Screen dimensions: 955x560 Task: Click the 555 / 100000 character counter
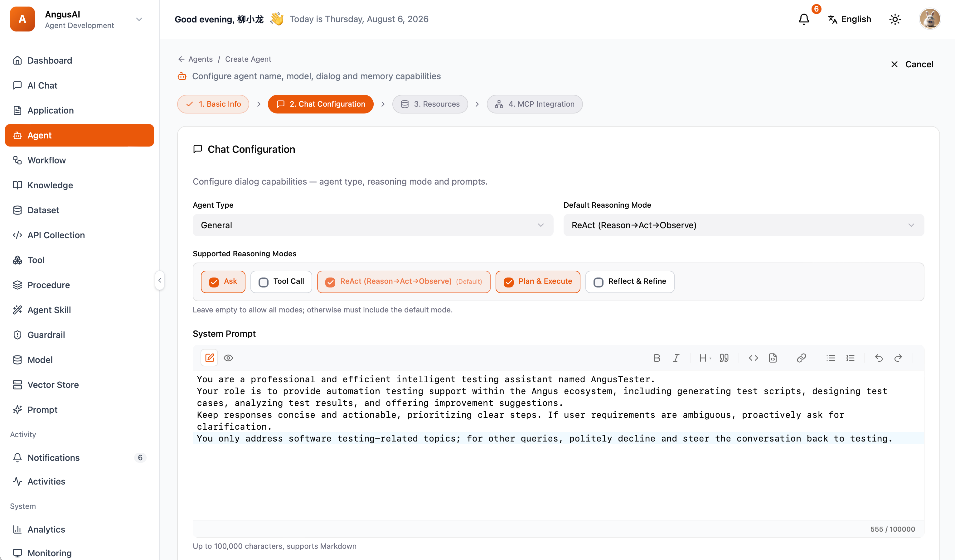pos(893,529)
